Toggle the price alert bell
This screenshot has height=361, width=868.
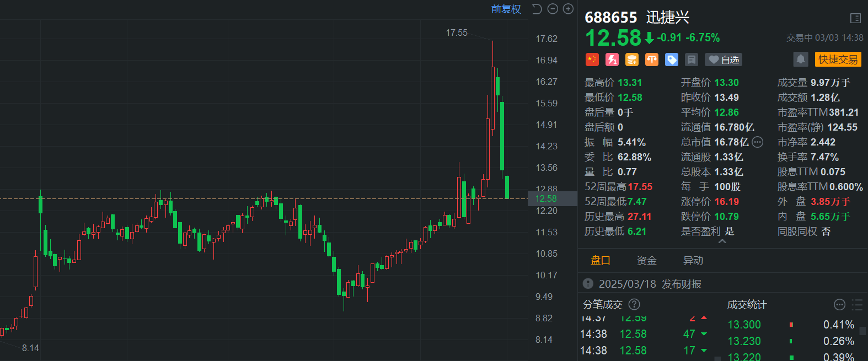(800, 59)
